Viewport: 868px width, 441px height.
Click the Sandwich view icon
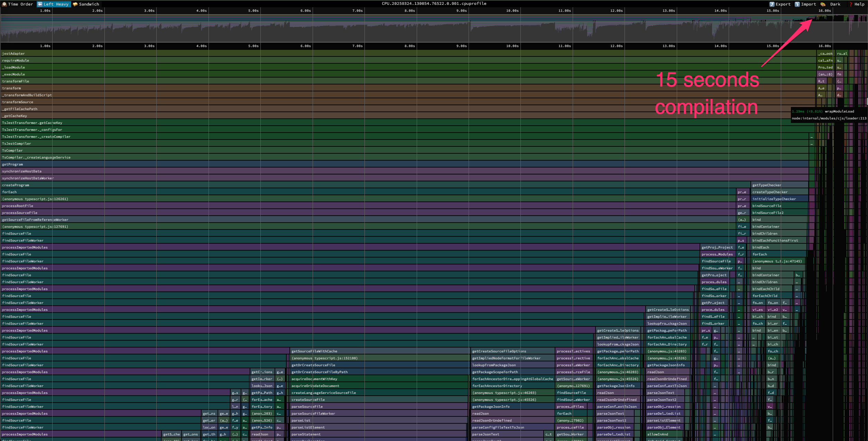point(75,4)
